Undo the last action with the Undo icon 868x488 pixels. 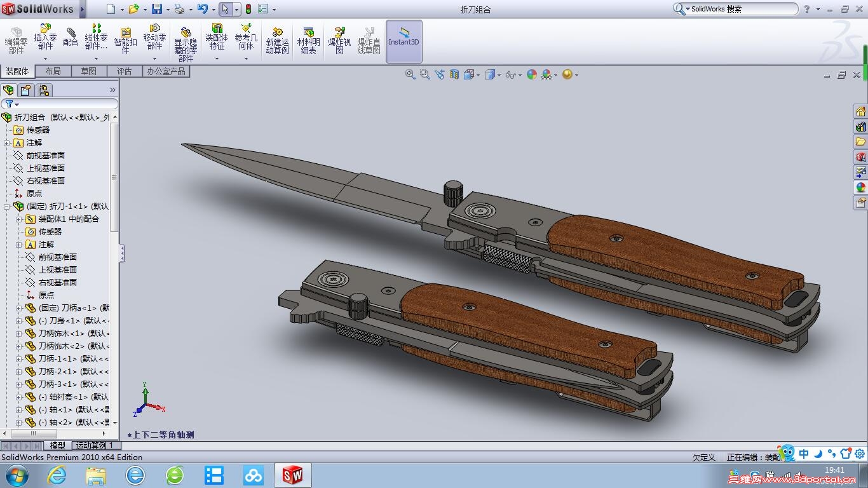click(x=202, y=9)
